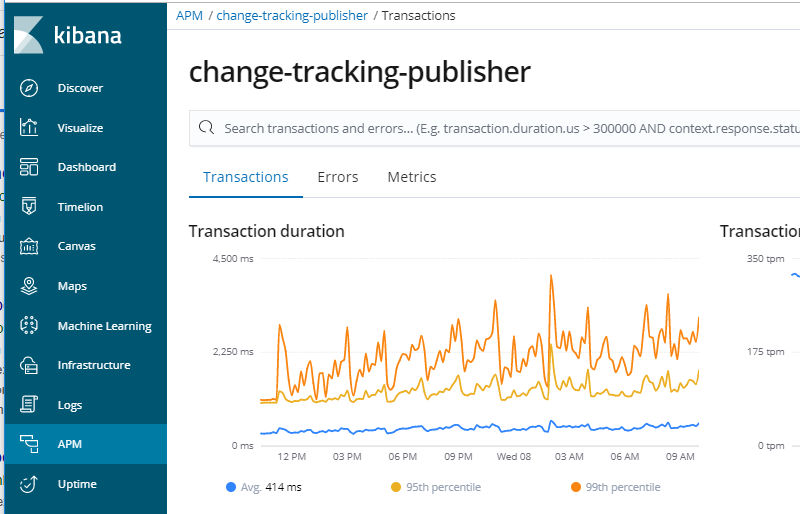
Task: Open Dashboard via its grid icon
Action: pyautogui.click(x=29, y=167)
